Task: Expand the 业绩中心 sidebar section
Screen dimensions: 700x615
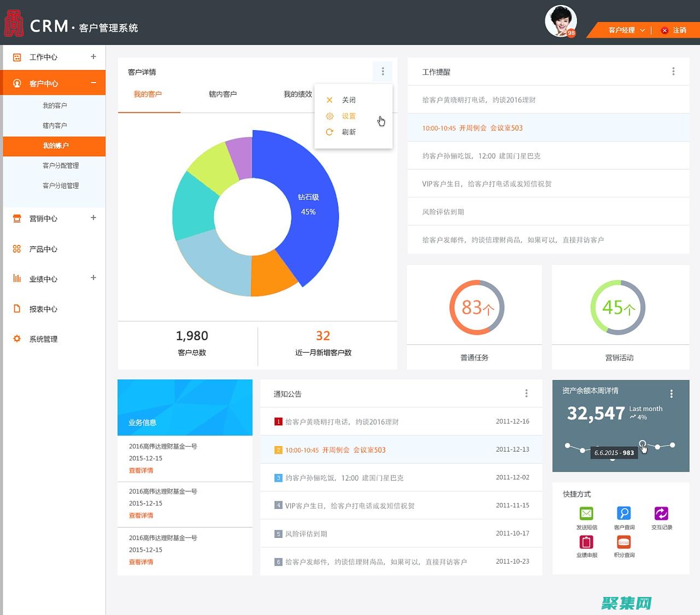Action: (93, 278)
